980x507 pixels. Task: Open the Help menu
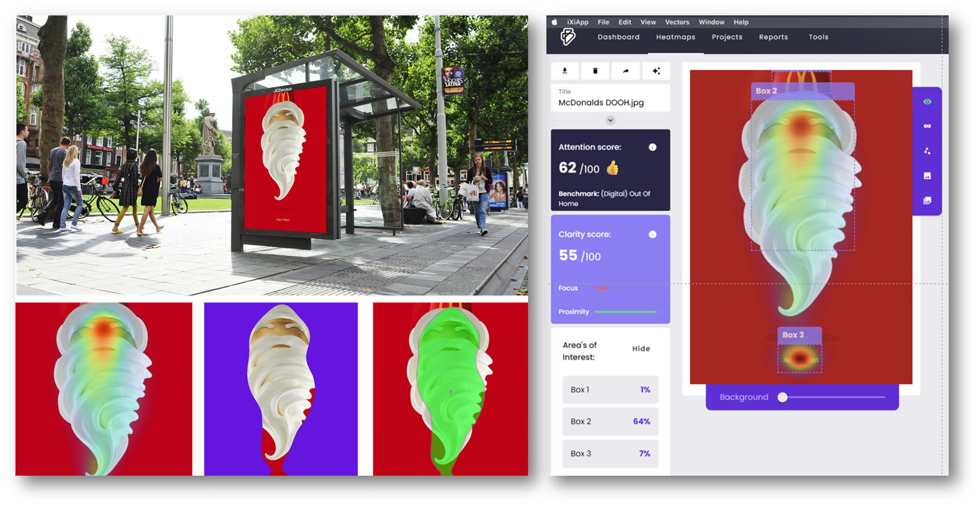(x=741, y=22)
